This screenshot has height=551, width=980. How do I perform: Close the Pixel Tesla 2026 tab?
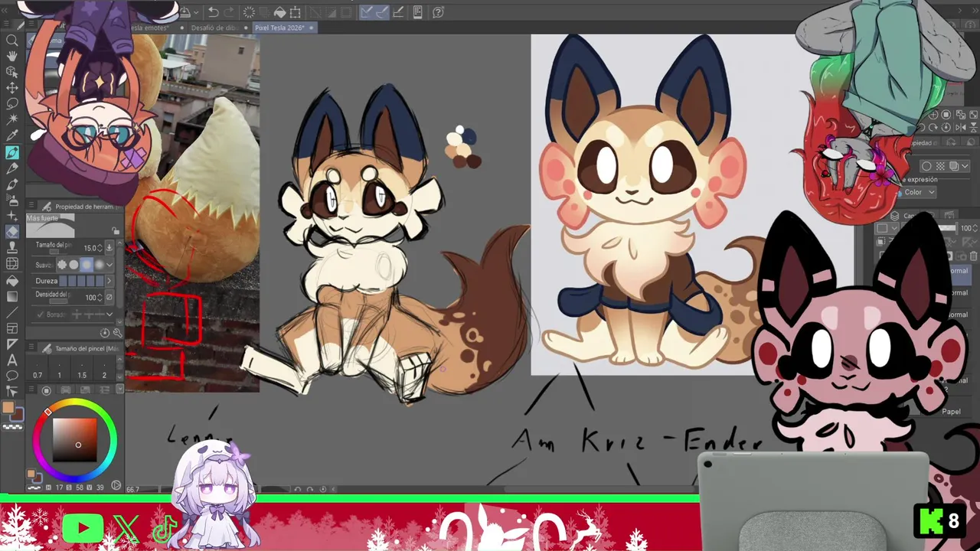coord(311,28)
